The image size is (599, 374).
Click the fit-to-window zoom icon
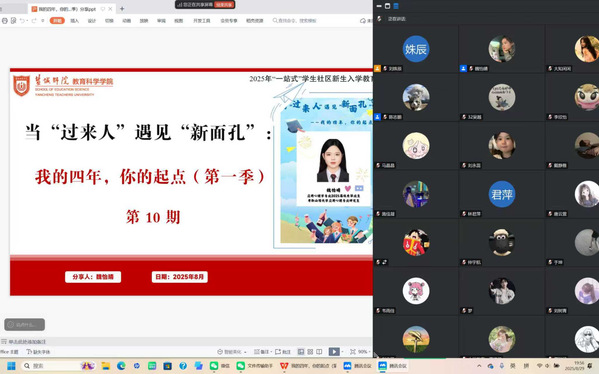coord(353,351)
